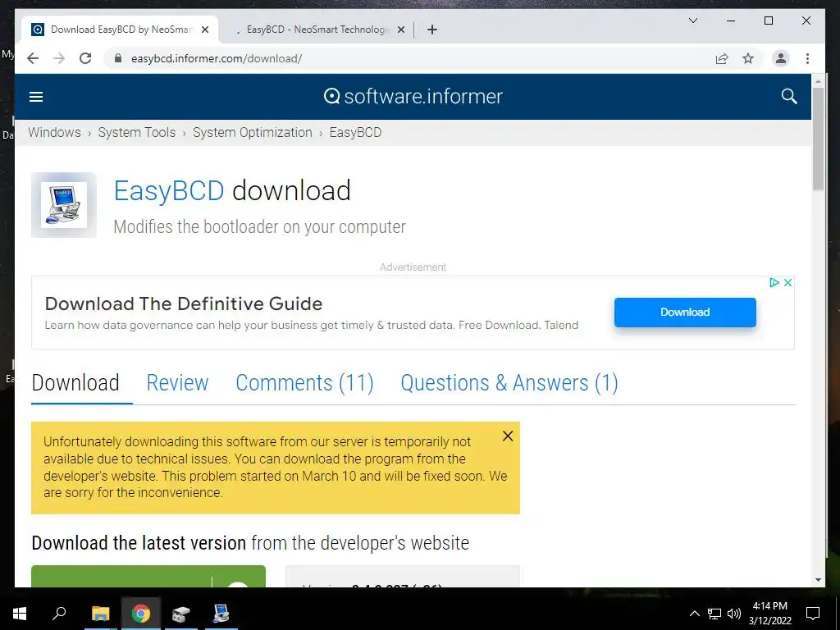Viewport: 840px width, 630px height.
Task: Click the EasyBCD computer icon in taskbar
Action: click(x=221, y=614)
